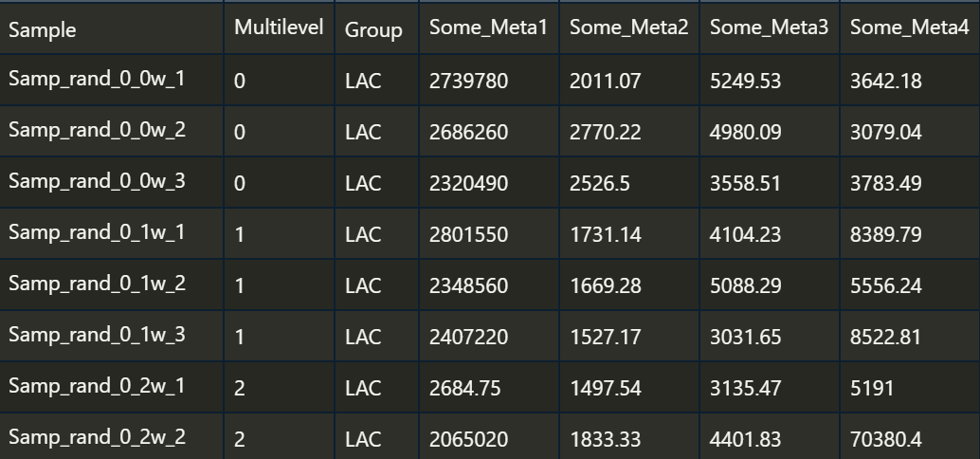The height and width of the screenshot is (459, 980).
Task: Select cell with value 2739780
Action: pyautogui.click(x=489, y=80)
